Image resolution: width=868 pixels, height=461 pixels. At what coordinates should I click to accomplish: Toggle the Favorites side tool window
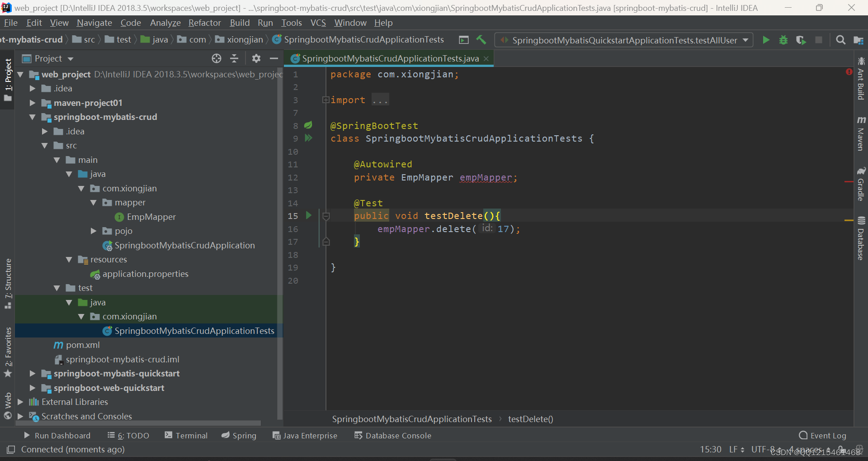tap(8, 352)
